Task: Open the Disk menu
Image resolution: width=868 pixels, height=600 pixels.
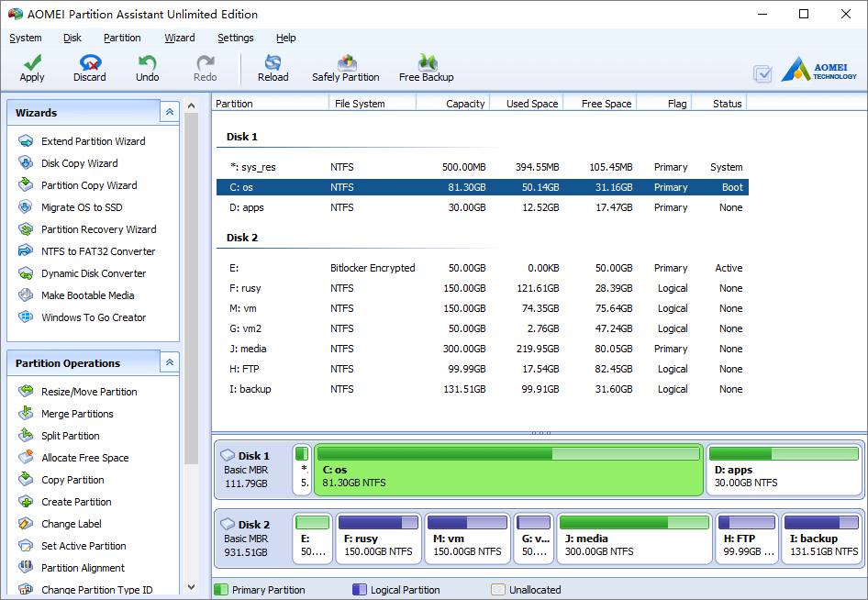Action: click(x=72, y=38)
